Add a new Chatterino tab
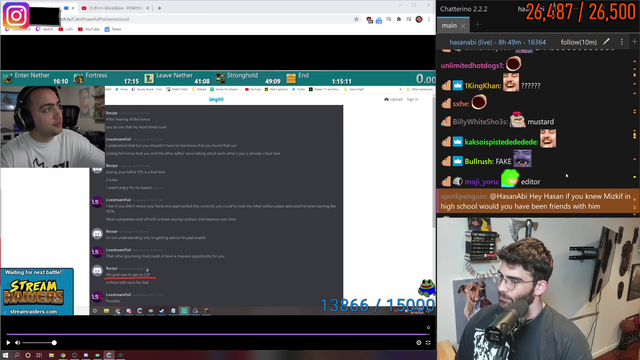 pyautogui.click(x=478, y=25)
